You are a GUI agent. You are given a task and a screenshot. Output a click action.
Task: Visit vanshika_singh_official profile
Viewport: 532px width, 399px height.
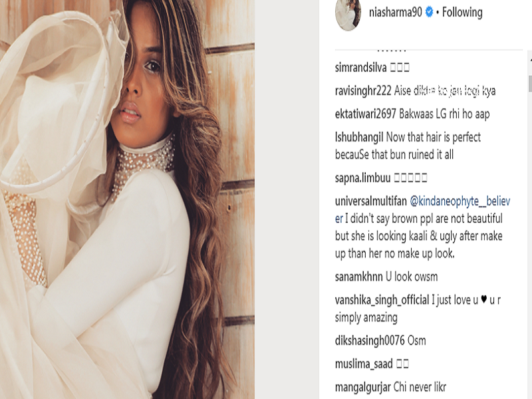click(382, 301)
